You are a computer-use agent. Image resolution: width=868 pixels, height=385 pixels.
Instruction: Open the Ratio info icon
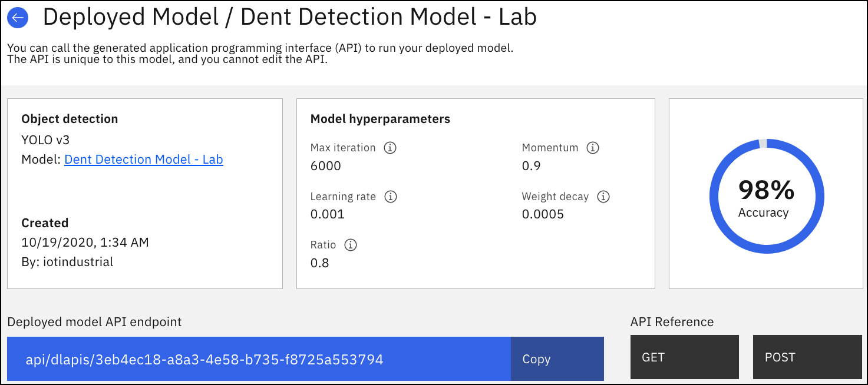[351, 245]
